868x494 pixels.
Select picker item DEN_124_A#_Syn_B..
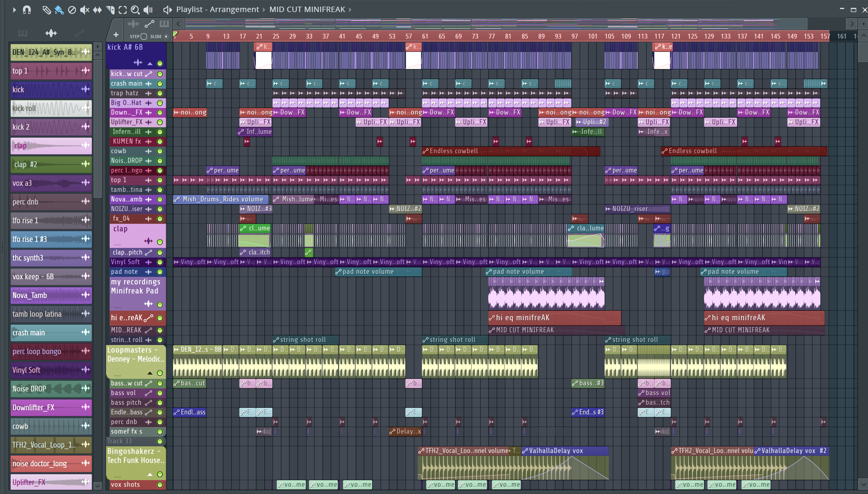click(x=51, y=52)
